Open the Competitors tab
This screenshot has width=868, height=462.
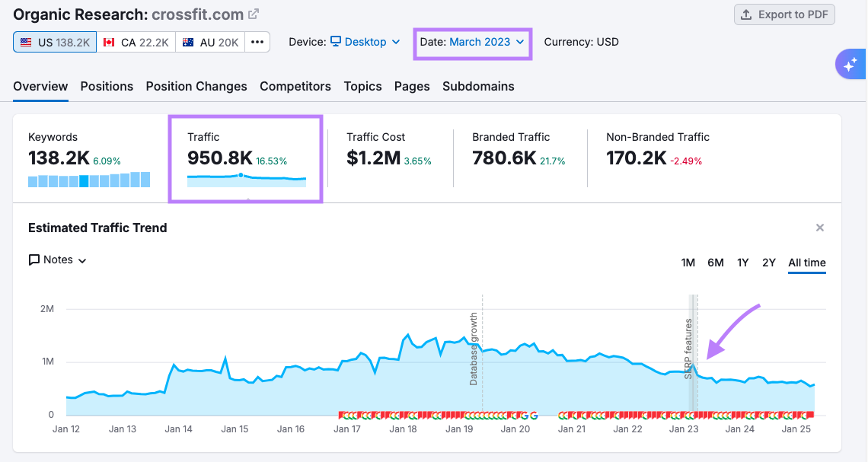point(295,86)
